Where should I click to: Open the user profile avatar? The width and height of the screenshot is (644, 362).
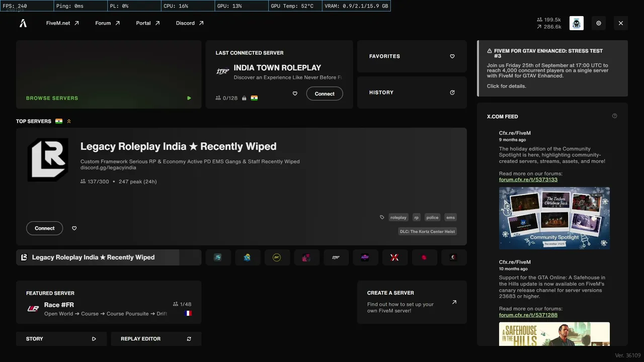577,23
